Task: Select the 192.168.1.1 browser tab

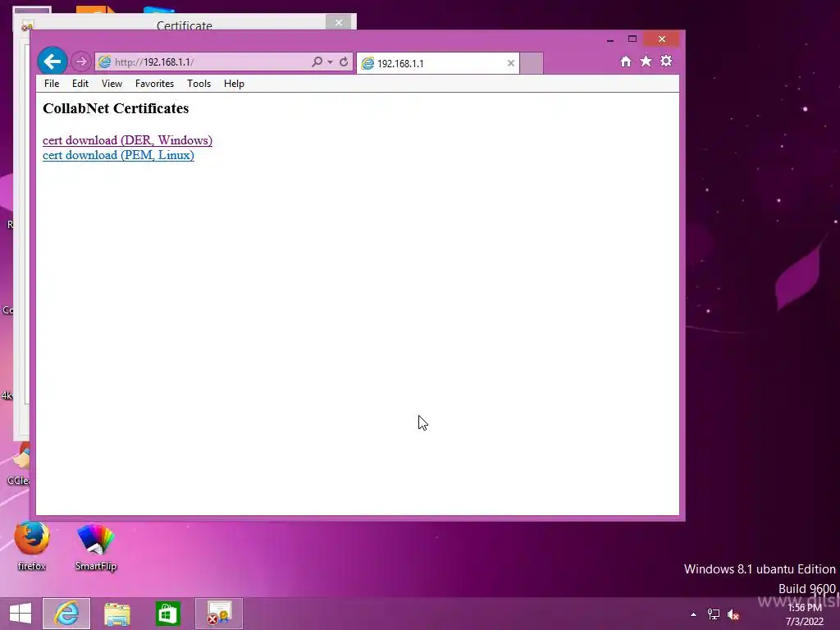Action: click(437, 63)
